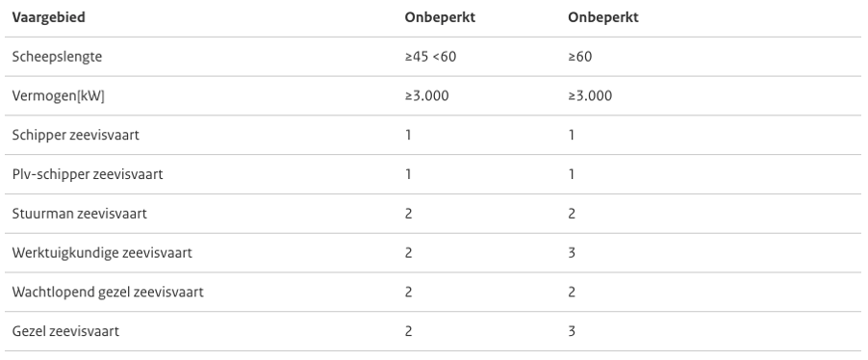868x360 pixels.
Task: Click the second column value in Wachtlopend gezel row
Action: click(x=572, y=292)
